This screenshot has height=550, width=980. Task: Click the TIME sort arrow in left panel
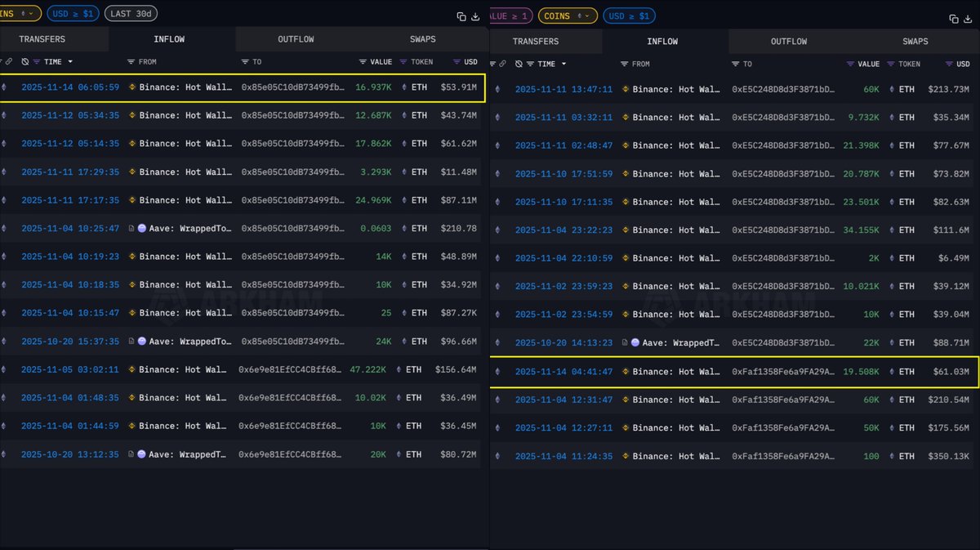(70, 62)
